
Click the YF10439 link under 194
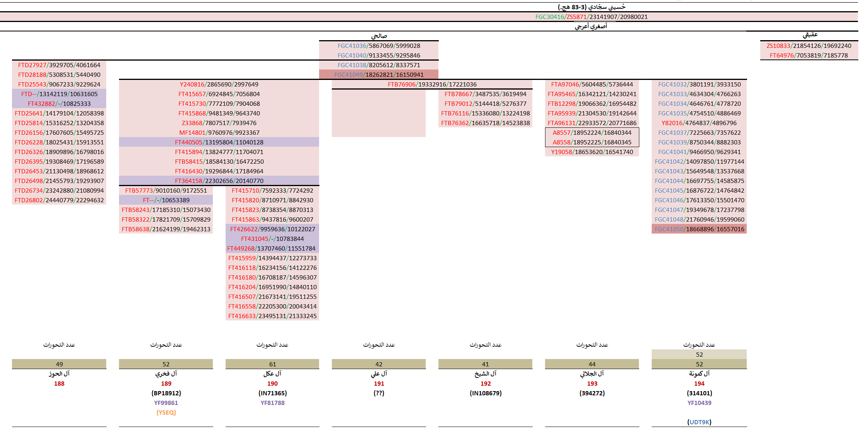[x=699, y=403]
